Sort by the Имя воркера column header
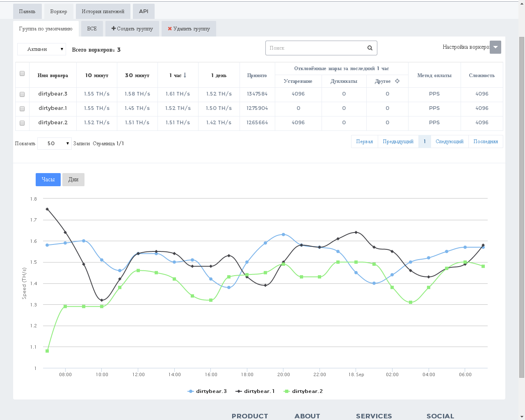 pos(53,75)
